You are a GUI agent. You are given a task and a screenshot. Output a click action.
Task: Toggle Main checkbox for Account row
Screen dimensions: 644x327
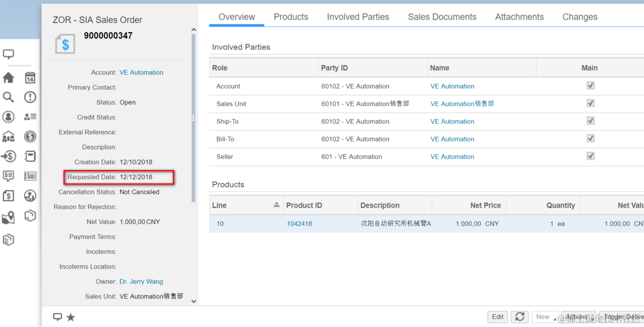[591, 86]
